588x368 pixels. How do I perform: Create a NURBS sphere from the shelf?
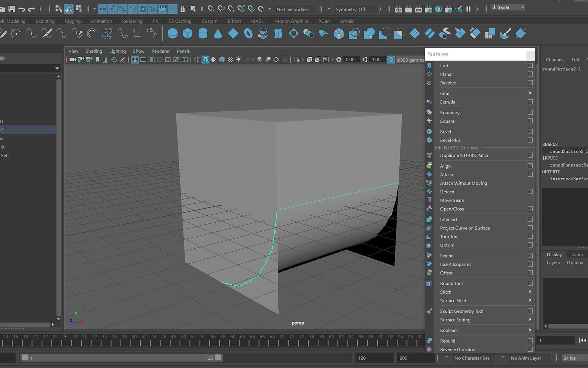coord(172,34)
